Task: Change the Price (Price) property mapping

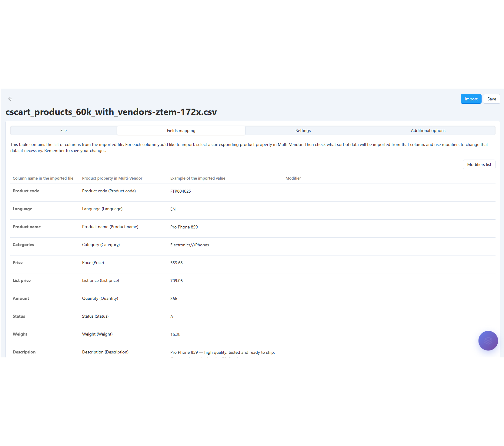Action: pos(93,262)
